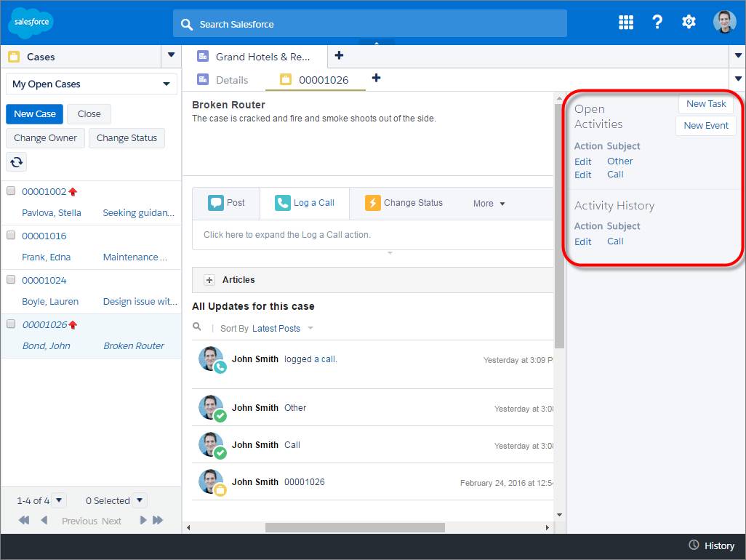Open the Setup gear icon
746x560 pixels.
[689, 22]
